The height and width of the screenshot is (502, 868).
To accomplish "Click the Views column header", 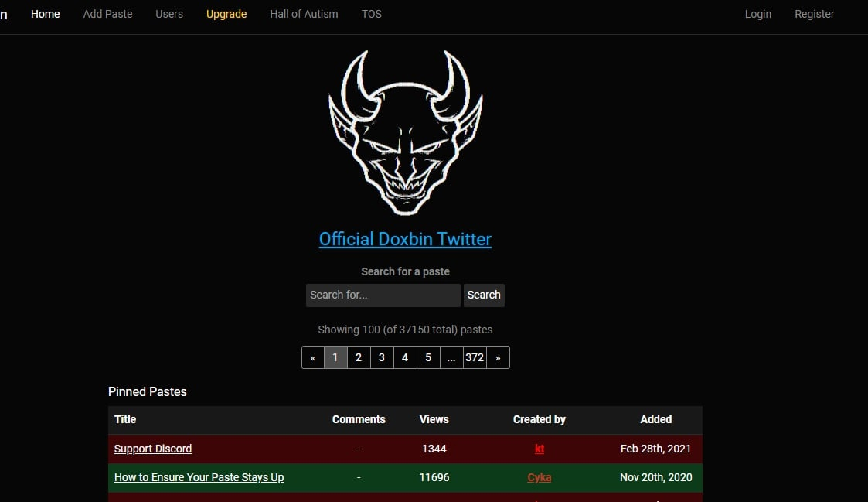I will click(x=434, y=419).
